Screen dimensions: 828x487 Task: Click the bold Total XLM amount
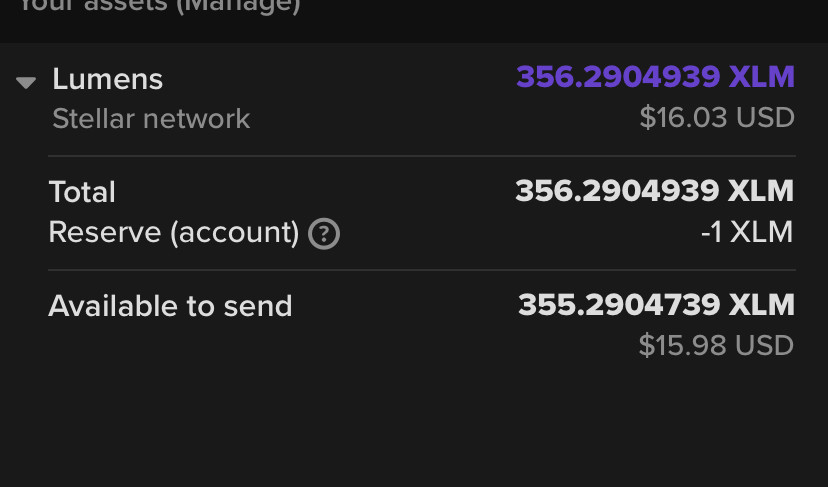click(x=654, y=191)
